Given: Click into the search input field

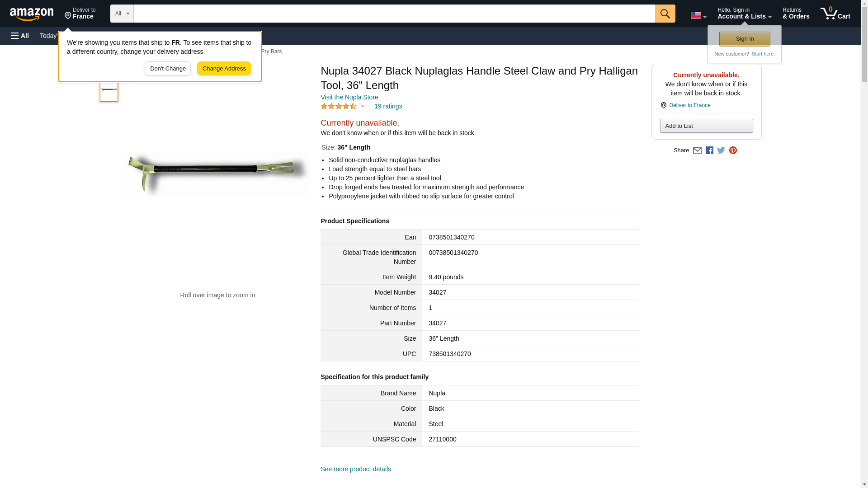Looking at the screenshot, I should click(x=394, y=14).
